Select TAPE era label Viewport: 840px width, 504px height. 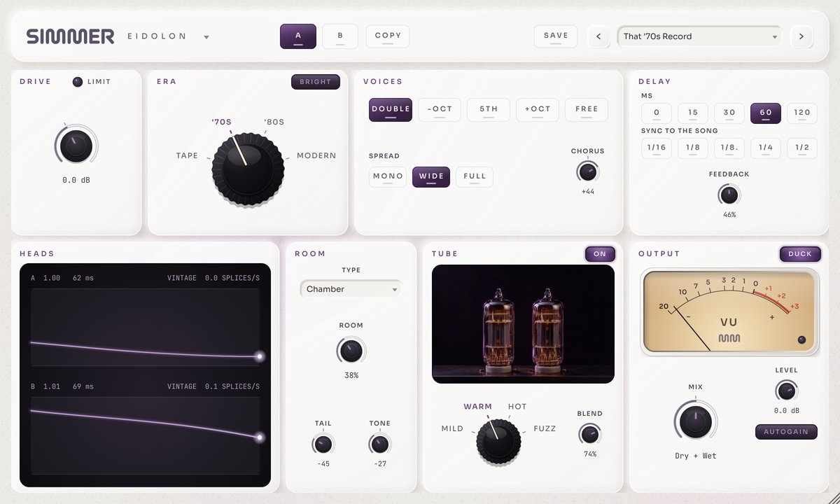(187, 156)
